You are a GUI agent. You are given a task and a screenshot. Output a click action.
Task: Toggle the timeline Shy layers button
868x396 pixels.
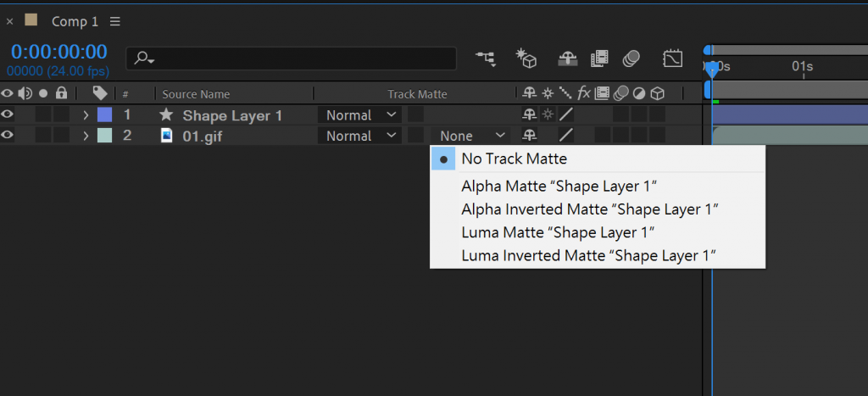(567, 58)
